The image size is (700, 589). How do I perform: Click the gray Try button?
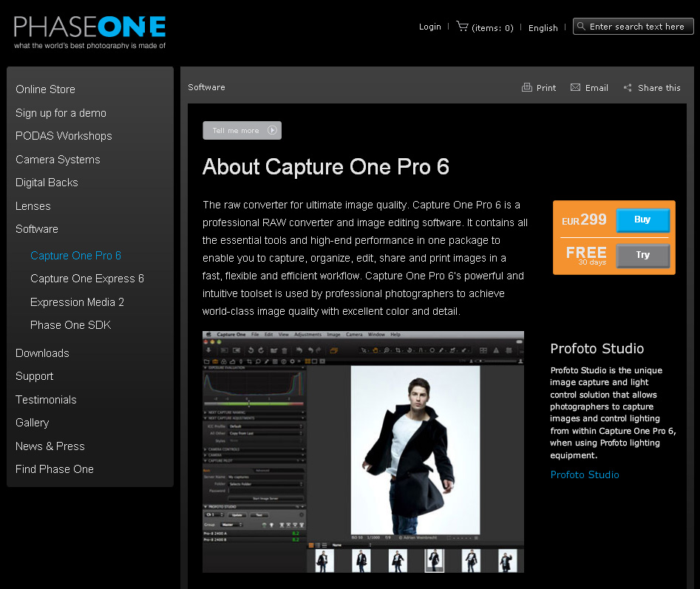coord(642,255)
